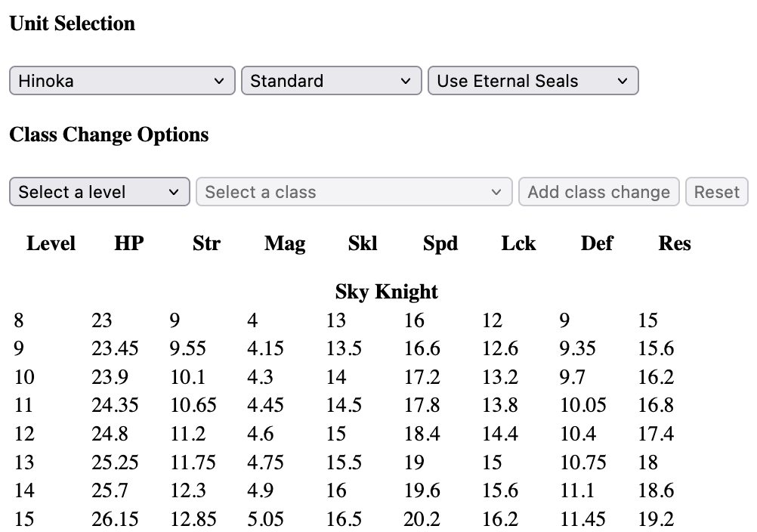Click the HP column header
This screenshot has width=757, height=532.
pyautogui.click(x=129, y=243)
